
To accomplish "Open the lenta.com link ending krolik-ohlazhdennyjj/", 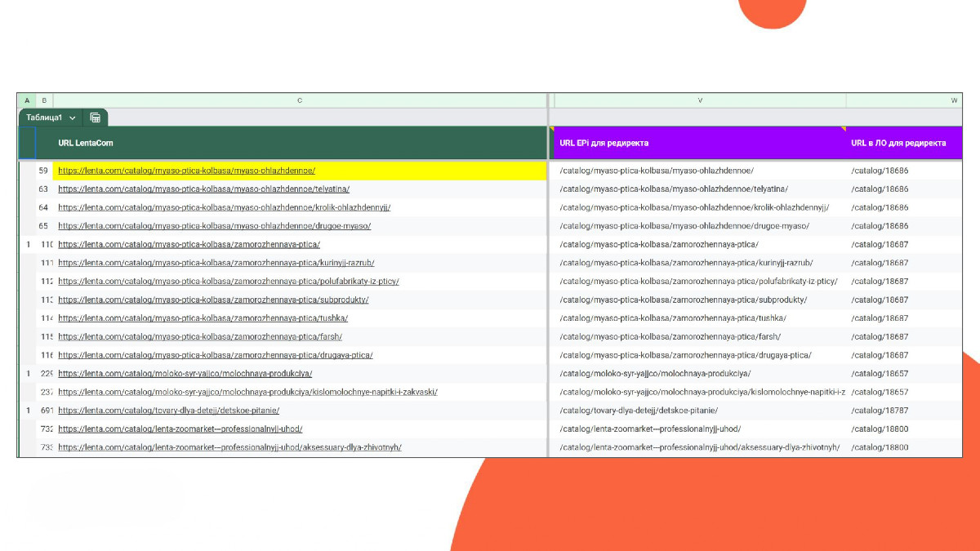I will (224, 207).
